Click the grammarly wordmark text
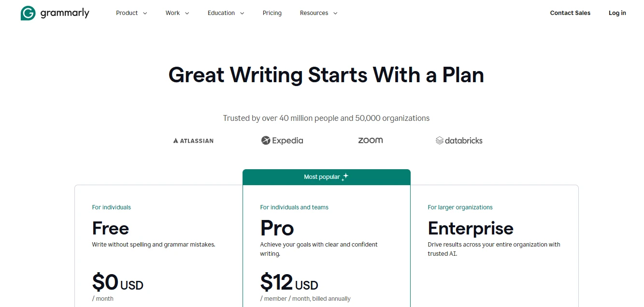 pyautogui.click(x=65, y=13)
